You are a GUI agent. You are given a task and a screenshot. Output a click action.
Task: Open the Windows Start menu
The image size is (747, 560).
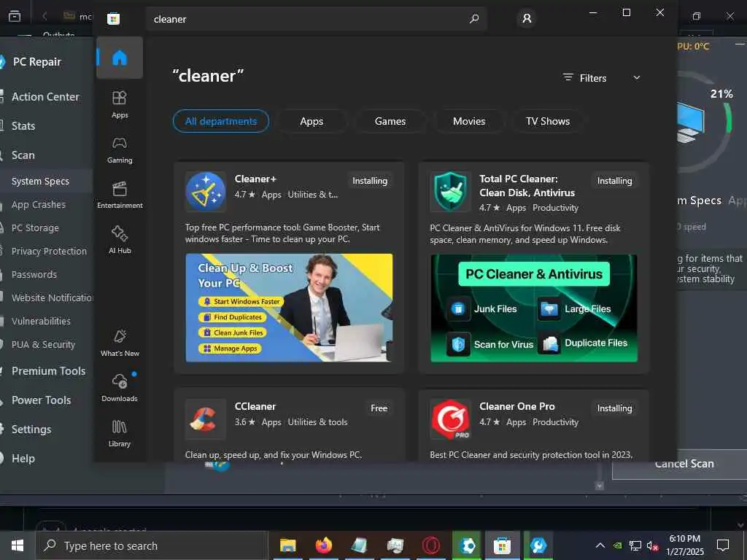pos(18,545)
